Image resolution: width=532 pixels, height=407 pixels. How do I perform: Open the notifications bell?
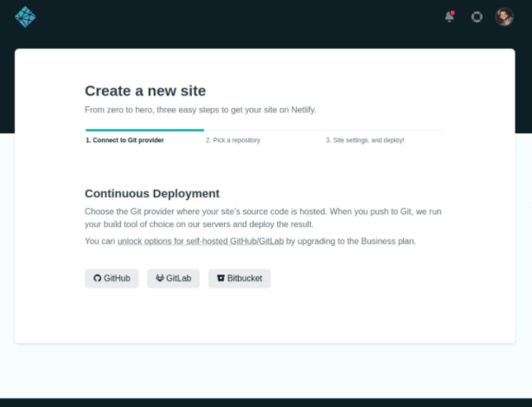450,16
